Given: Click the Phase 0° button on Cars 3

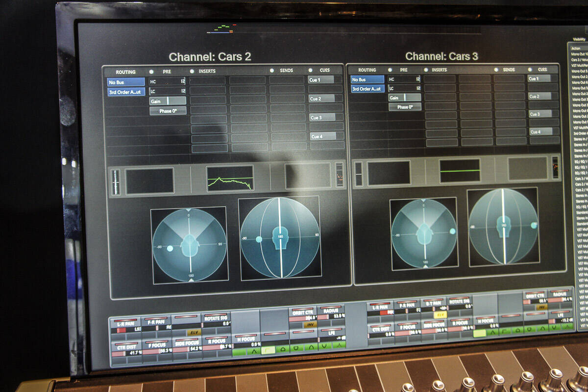Looking at the screenshot, I should (x=405, y=107).
